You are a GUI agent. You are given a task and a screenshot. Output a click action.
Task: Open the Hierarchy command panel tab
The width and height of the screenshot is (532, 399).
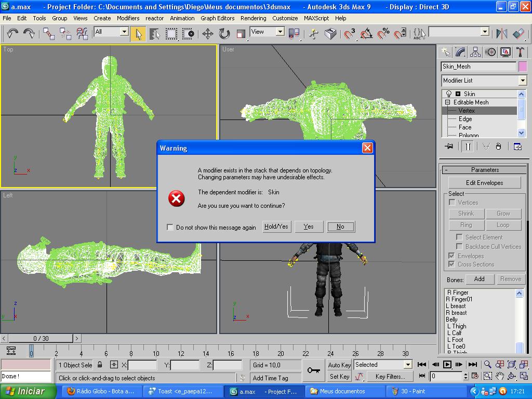click(x=475, y=52)
